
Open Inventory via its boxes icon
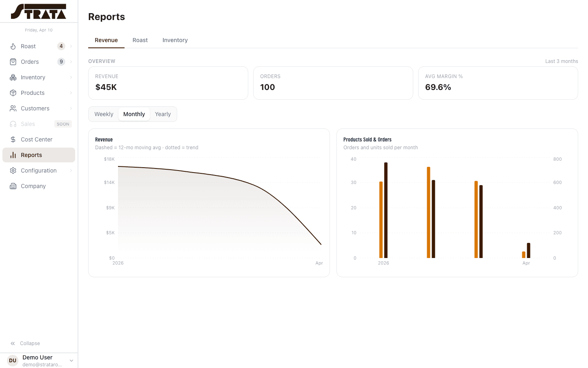[13, 77]
